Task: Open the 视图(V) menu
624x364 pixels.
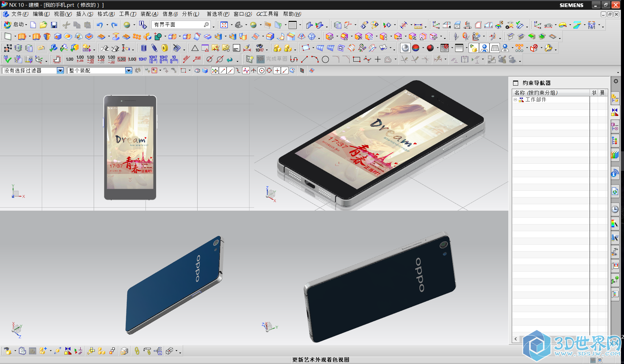Action: (63, 14)
